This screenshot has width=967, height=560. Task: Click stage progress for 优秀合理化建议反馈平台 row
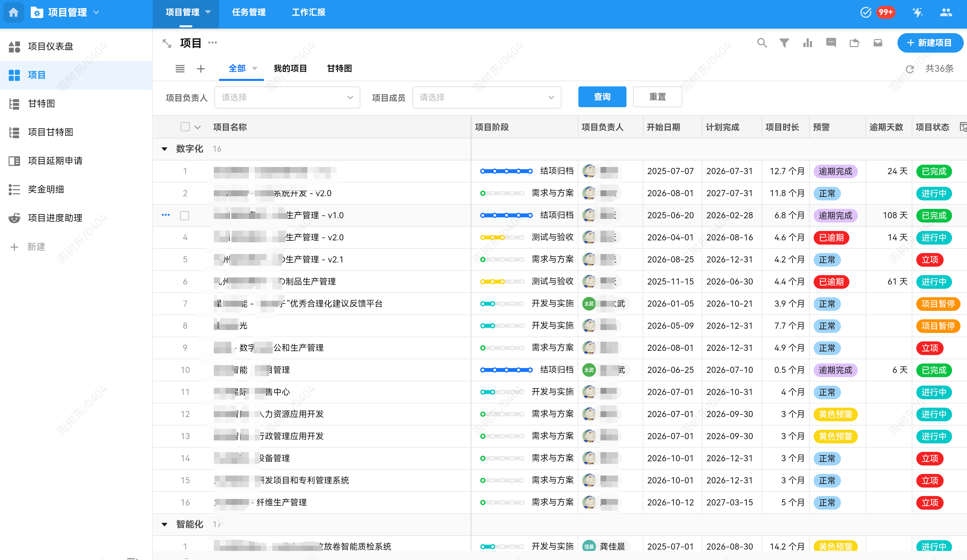pos(502,304)
